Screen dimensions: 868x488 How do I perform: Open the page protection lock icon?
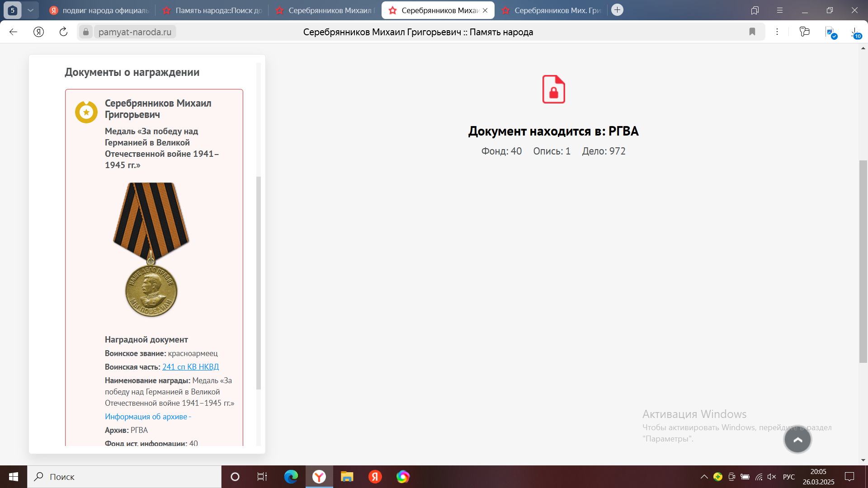tap(86, 32)
